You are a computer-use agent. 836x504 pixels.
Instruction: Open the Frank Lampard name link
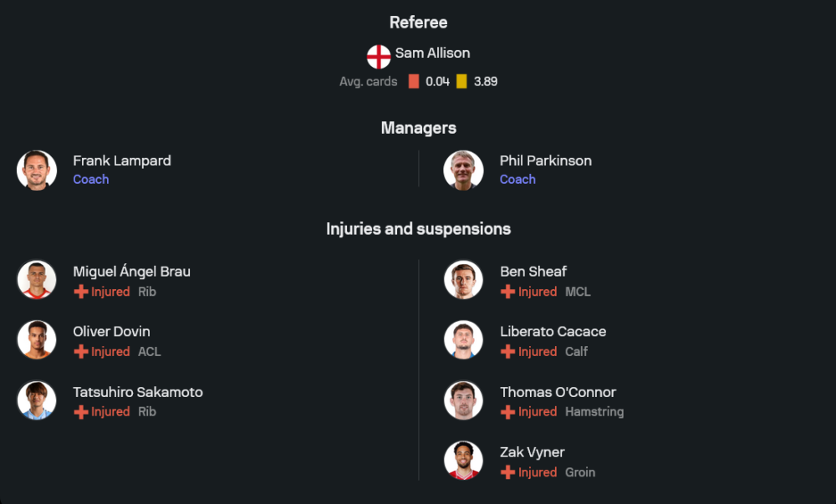click(122, 160)
